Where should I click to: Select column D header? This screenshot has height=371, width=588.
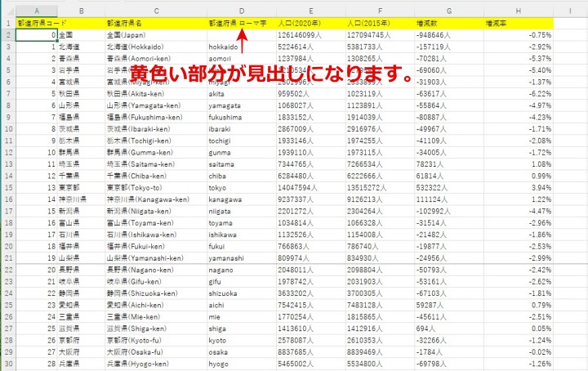(242, 11)
